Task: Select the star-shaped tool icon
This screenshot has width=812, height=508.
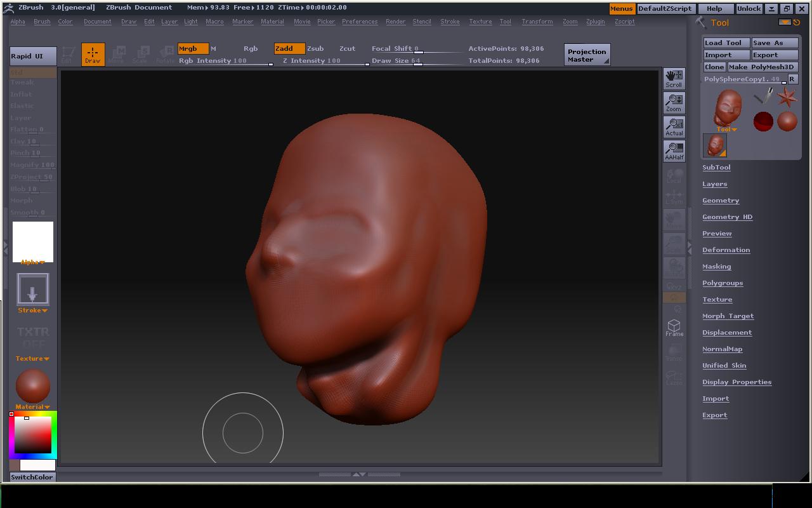Action: (787, 97)
